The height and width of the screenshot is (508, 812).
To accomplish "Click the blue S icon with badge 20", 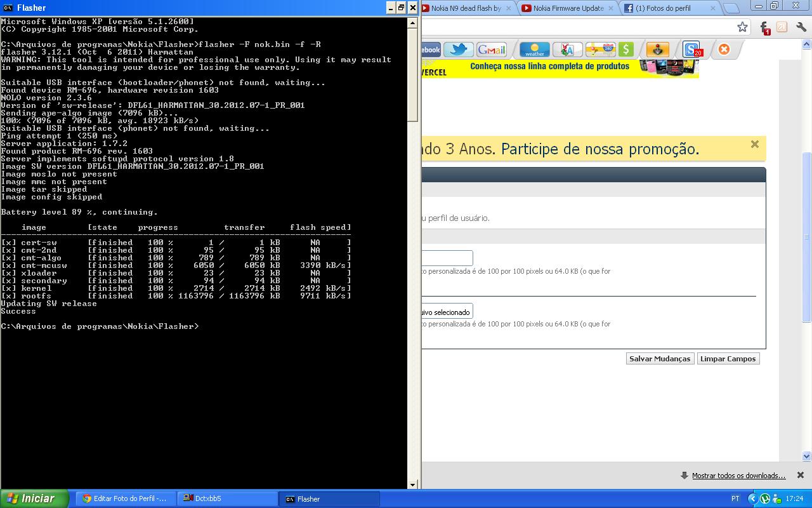I will (x=692, y=50).
